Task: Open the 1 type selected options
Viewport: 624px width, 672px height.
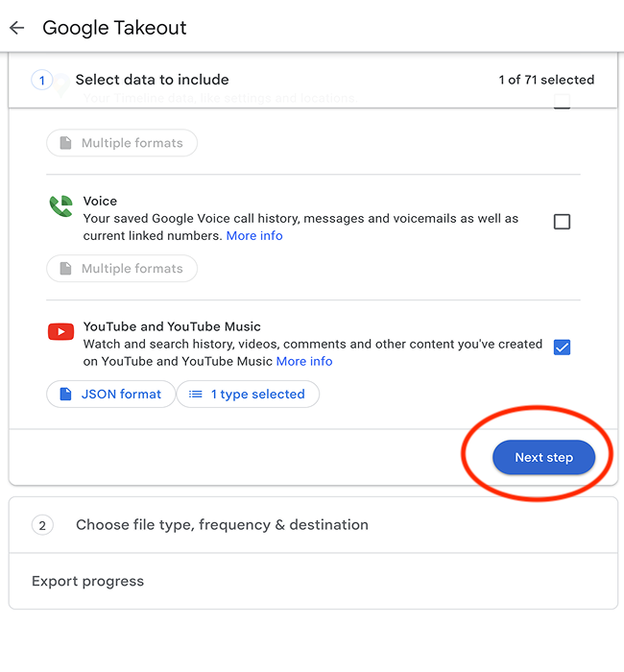Action: click(x=248, y=395)
